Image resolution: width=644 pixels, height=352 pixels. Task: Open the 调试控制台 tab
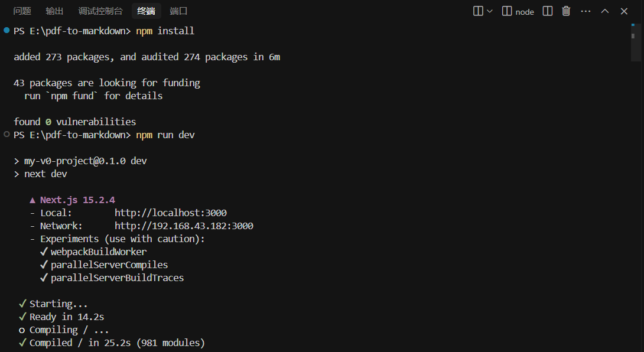tap(100, 11)
